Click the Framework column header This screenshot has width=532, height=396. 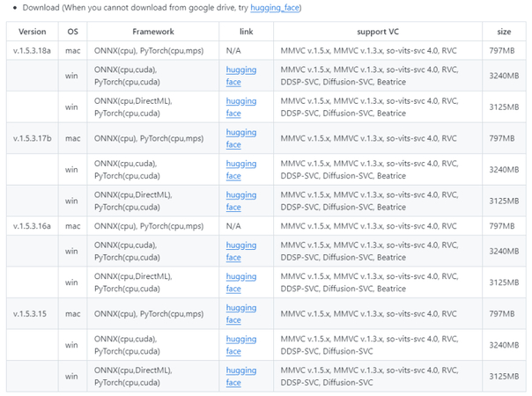153,32
